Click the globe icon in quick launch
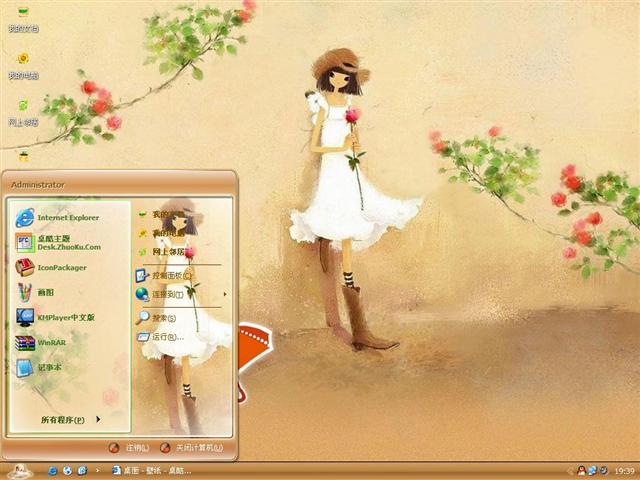The image size is (640, 480). (67, 471)
